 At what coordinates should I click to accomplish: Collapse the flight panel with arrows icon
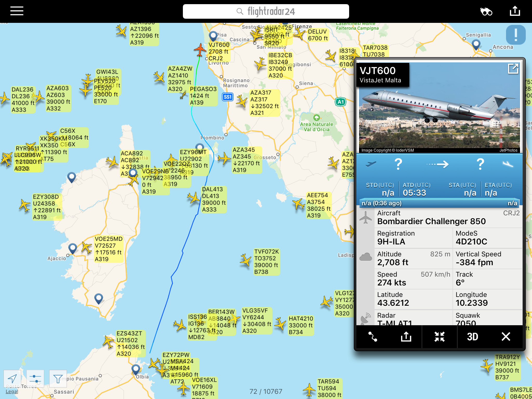(440, 337)
